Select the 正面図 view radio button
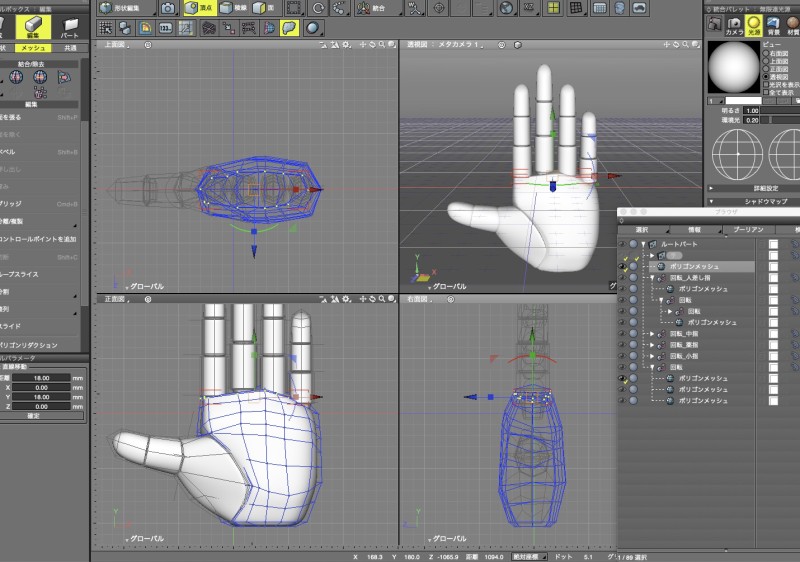Viewport: 800px width, 562px height. coord(766,68)
